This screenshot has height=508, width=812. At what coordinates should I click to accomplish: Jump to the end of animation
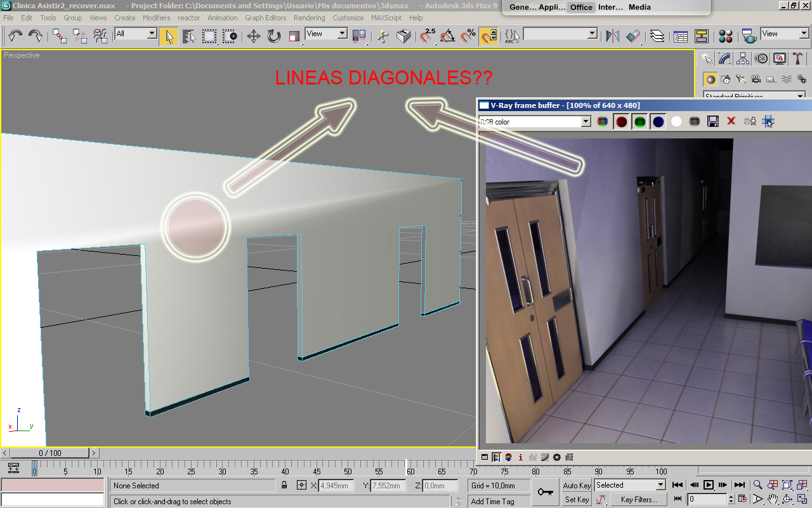[x=739, y=485]
